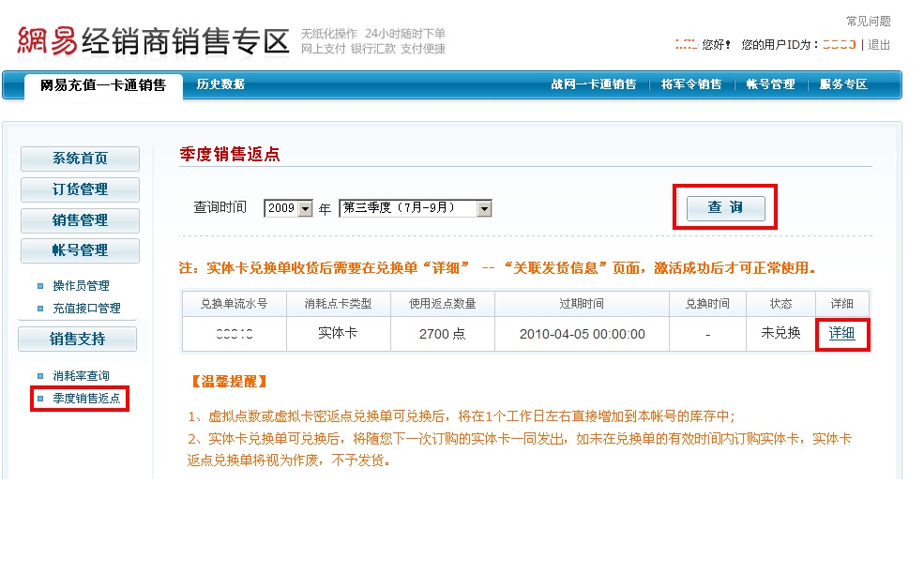Click the 状态 column header
The width and height of the screenshot is (924, 574).
pos(780,304)
